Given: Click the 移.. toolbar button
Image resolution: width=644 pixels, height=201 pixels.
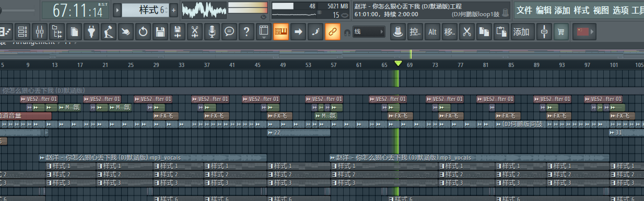Looking at the screenshot, I should (x=450, y=32).
